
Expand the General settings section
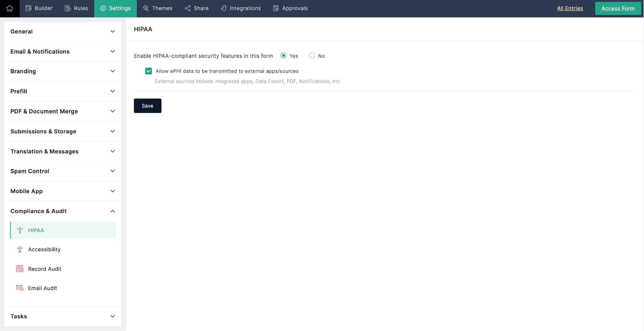[63, 31]
